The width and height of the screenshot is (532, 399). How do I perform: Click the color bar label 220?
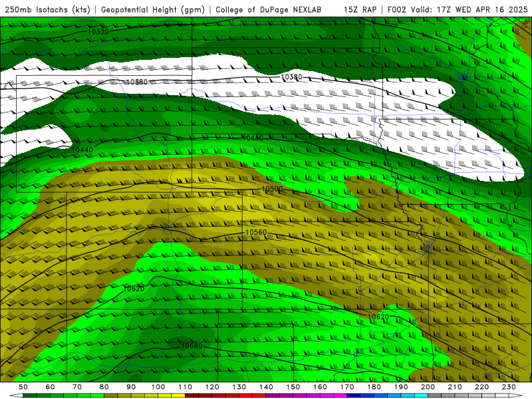[482, 387]
